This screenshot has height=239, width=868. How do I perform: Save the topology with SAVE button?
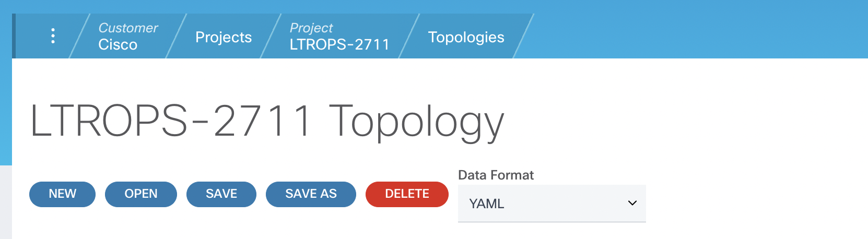pyautogui.click(x=221, y=194)
